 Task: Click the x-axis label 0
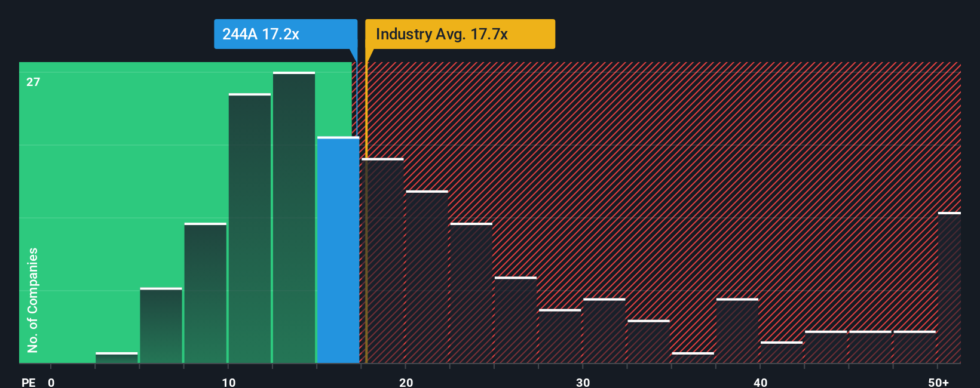(51, 382)
